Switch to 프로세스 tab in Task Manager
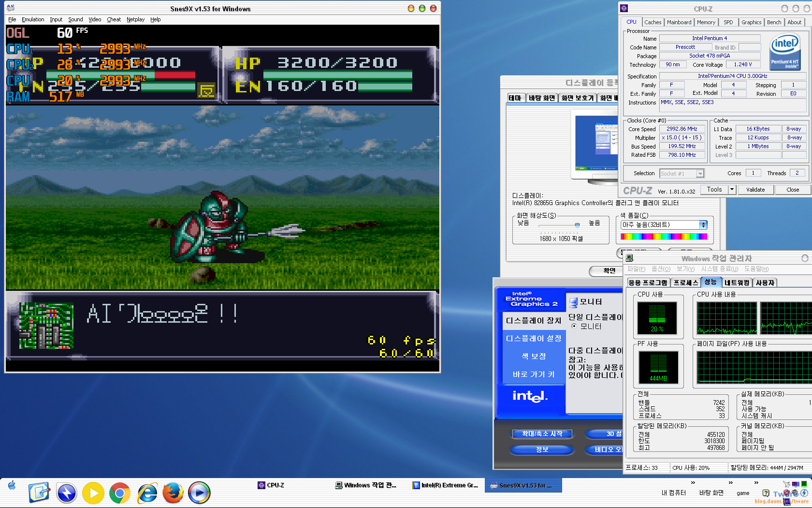 [686, 283]
